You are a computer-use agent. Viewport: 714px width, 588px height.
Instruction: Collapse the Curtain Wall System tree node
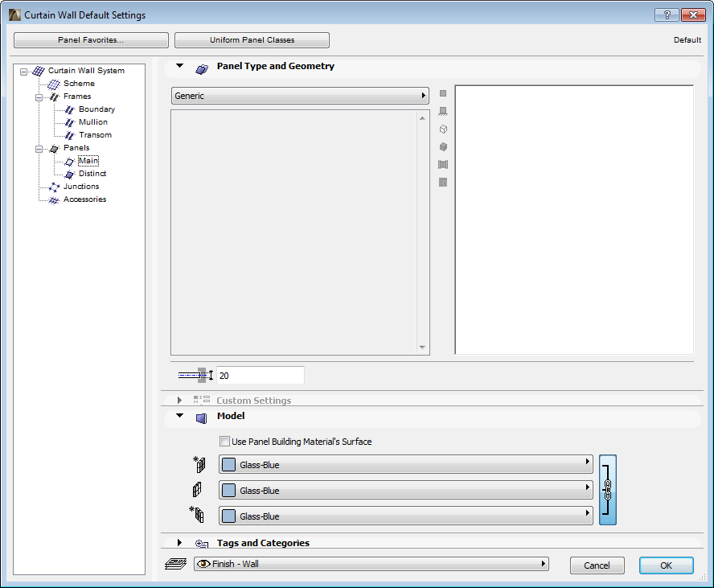23,72
